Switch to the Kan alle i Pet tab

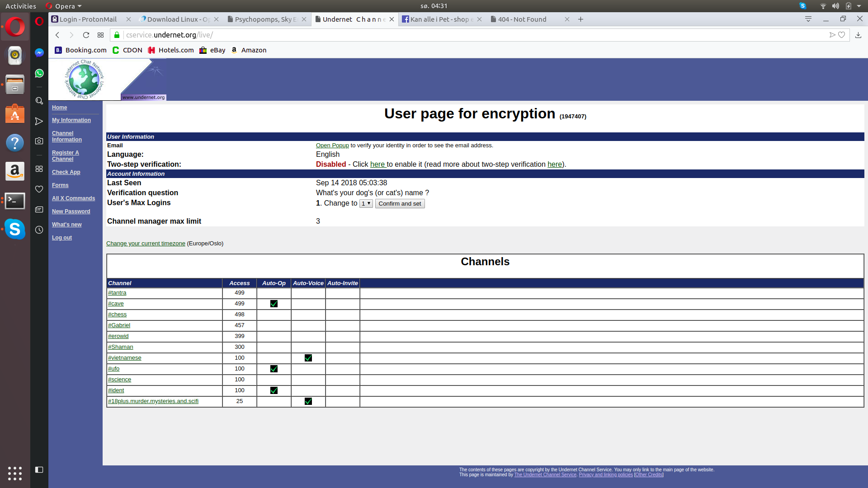point(439,19)
